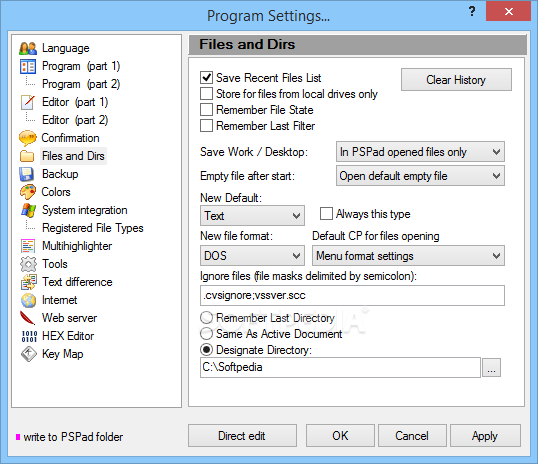Close the Program Settings dialog
This screenshot has height=464, width=538.
pos(508,11)
